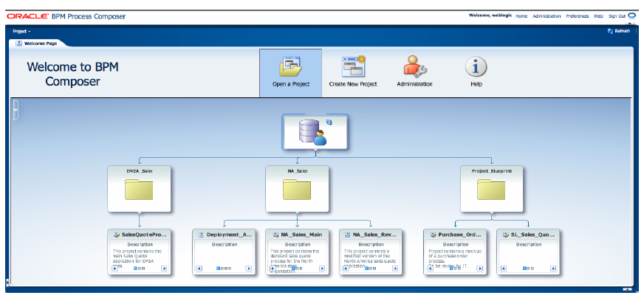Select the SalesQuotePro... card page indicator dots
644x298 pixels.
point(140,268)
